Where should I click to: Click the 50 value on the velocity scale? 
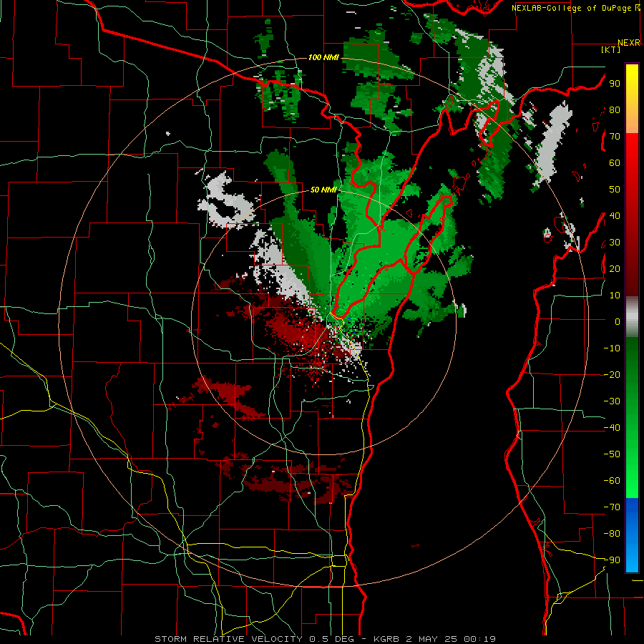tap(615, 190)
